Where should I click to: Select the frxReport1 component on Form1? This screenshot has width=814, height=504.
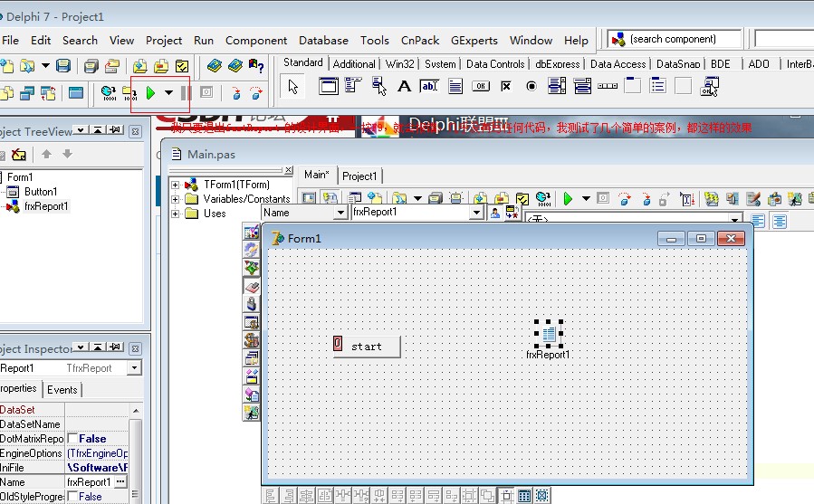click(549, 334)
